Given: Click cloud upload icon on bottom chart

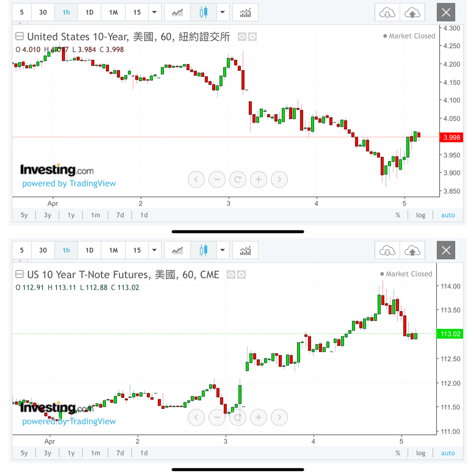Looking at the screenshot, I should (x=412, y=251).
